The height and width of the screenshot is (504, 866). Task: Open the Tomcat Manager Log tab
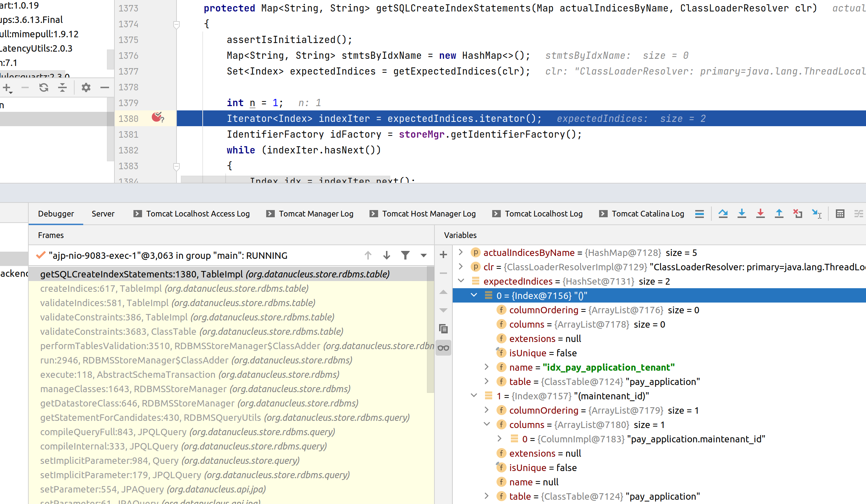click(316, 213)
